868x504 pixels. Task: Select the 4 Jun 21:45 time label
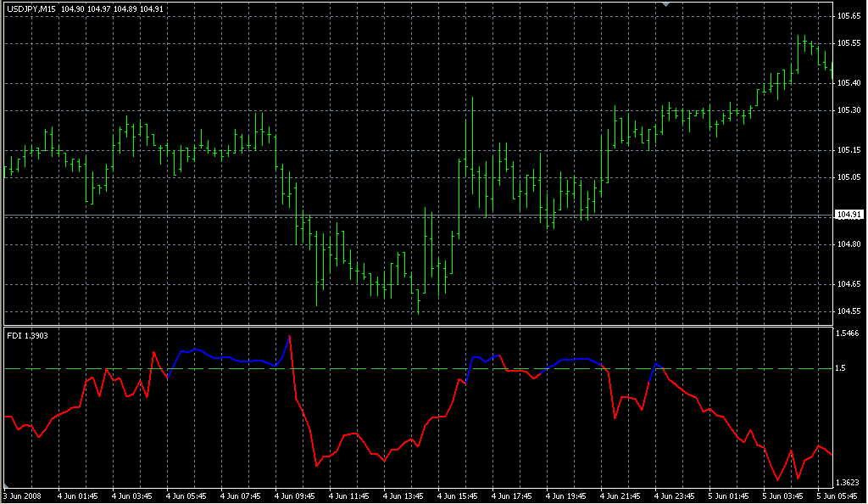(622, 496)
